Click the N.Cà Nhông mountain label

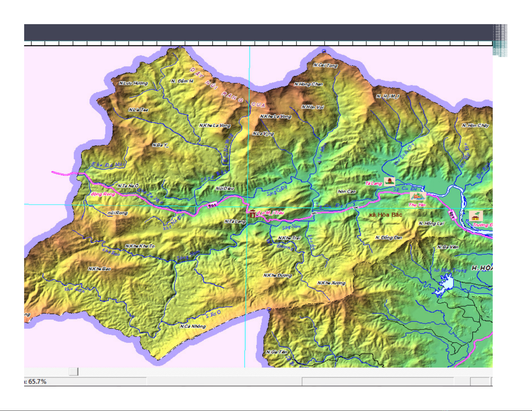coord(193,326)
